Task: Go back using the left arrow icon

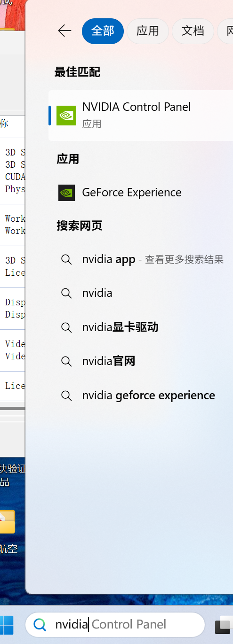Action: click(64, 31)
